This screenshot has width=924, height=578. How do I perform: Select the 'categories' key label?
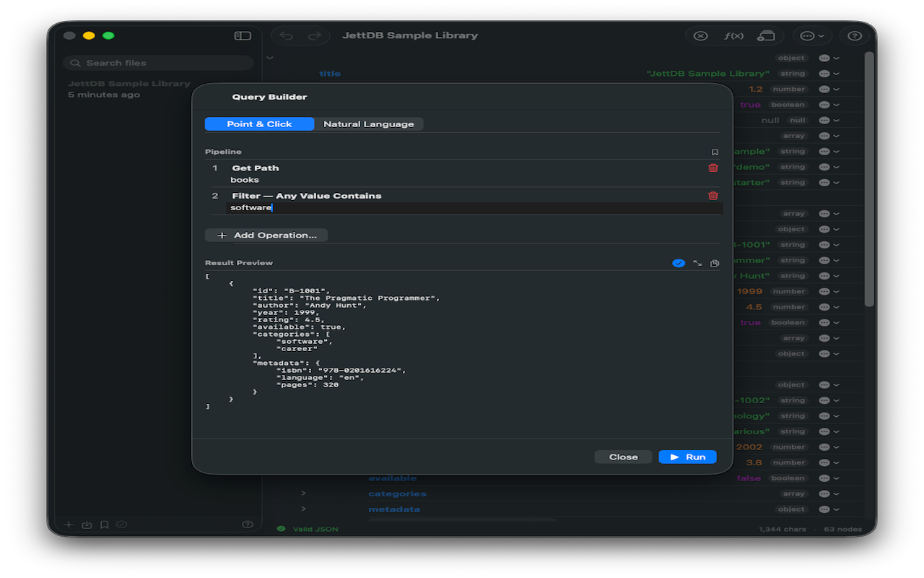[x=397, y=493]
